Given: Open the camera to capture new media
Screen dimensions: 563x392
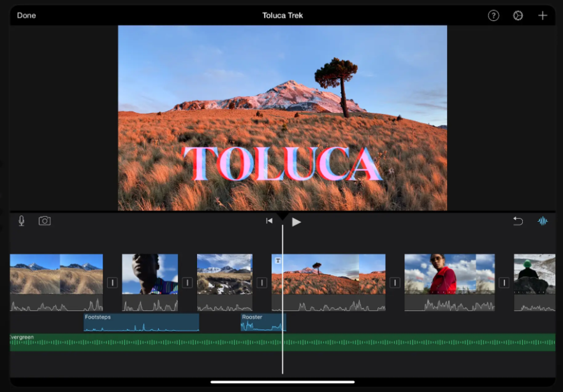Looking at the screenshot, I should point(44,221).
